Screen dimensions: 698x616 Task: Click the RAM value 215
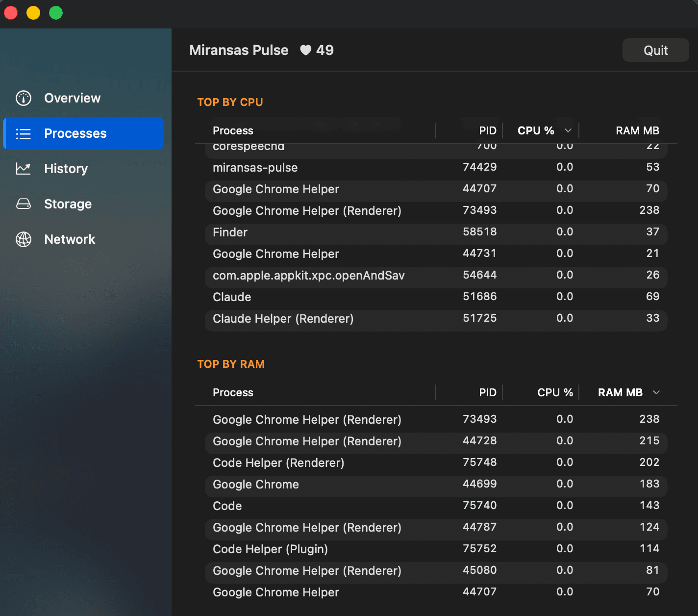coord(649,441)
